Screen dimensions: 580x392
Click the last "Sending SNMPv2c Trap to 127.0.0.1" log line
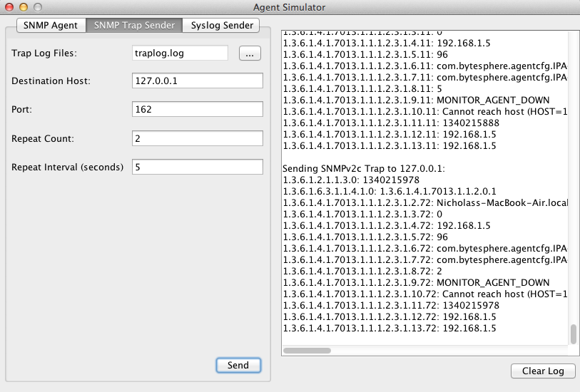click(x=364, y=168)
